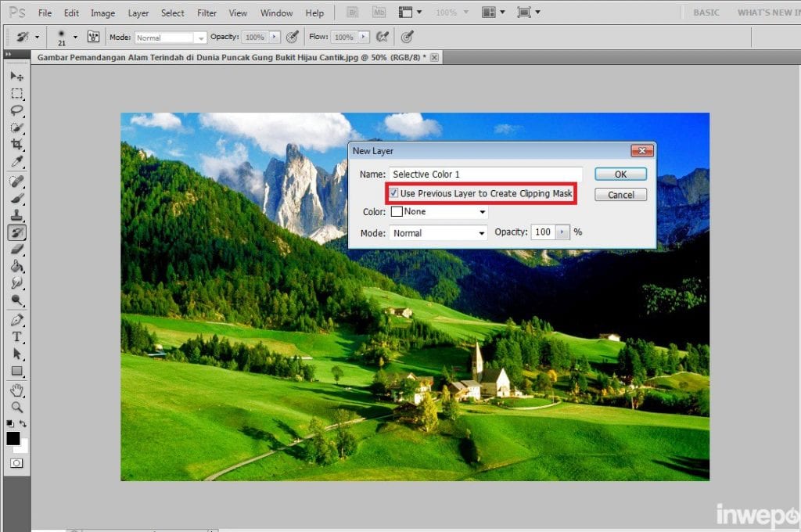Screen dimensions: 801x532
Task: Open the View menu
Action: tap(238, 13)
